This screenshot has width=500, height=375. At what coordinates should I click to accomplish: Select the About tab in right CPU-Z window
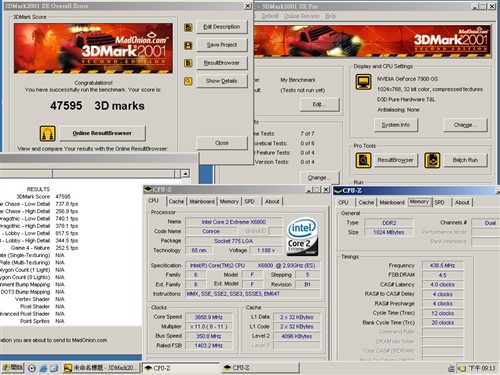click(x=462, y=202)
